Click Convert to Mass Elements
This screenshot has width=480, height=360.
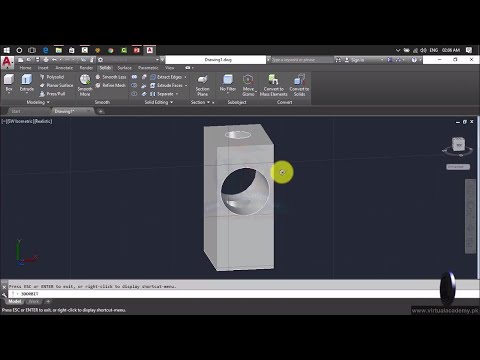273,85
